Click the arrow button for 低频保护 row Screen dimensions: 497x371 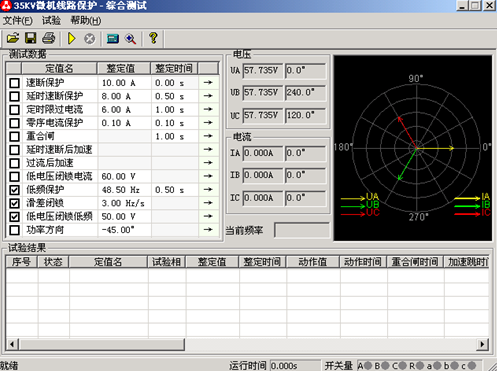click(x=208, y=189)
